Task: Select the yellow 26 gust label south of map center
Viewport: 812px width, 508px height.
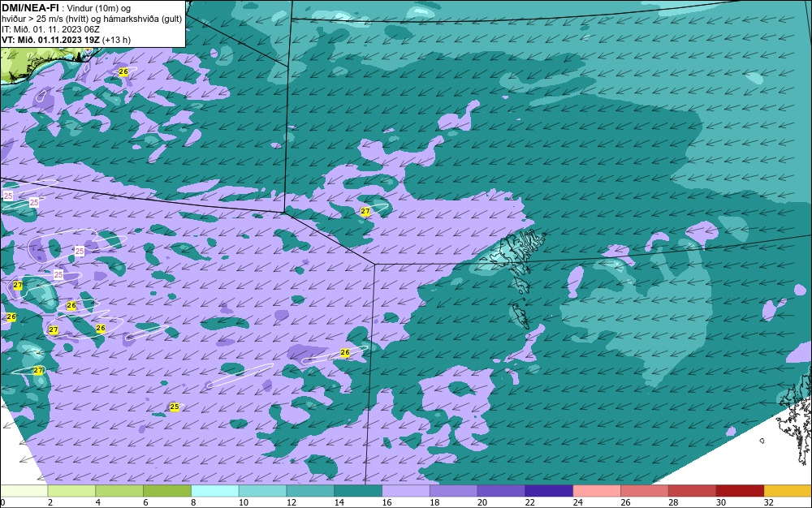Action: (x=345, y=352)
